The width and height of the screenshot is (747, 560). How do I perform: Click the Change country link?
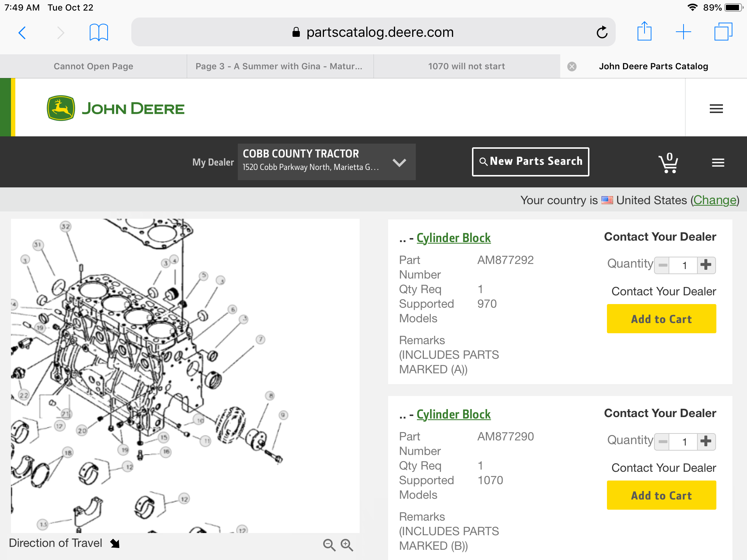click(715, 200)
